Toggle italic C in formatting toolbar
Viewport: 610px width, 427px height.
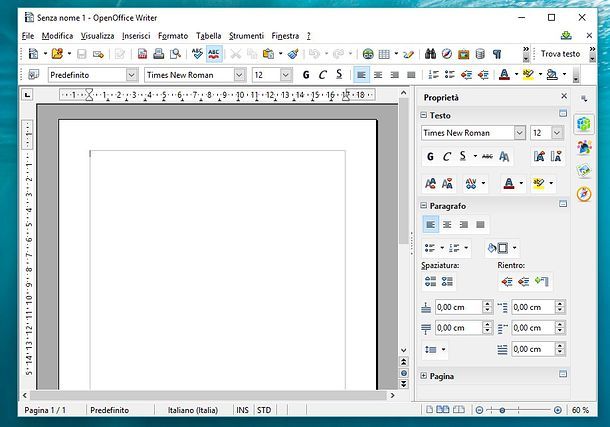[323, 75]
